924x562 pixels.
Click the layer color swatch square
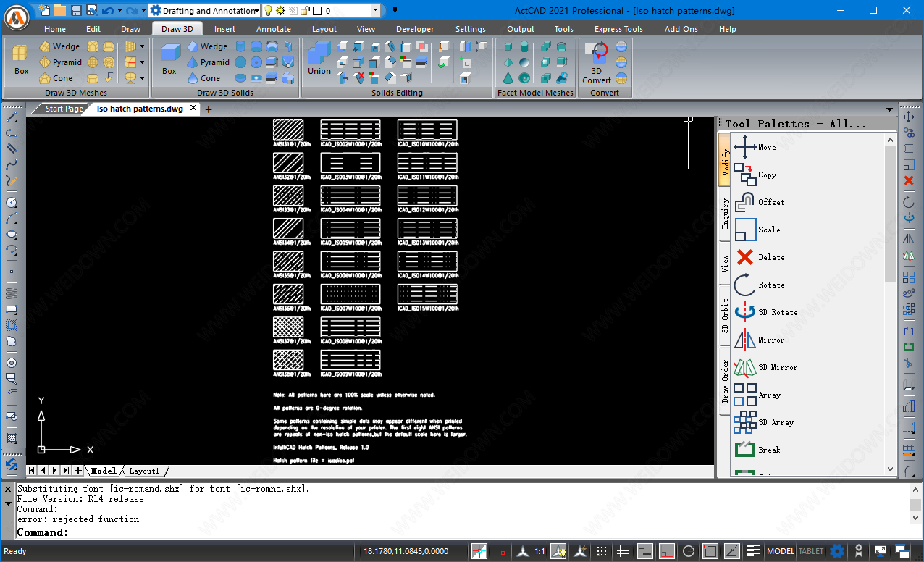pos(316,11)
